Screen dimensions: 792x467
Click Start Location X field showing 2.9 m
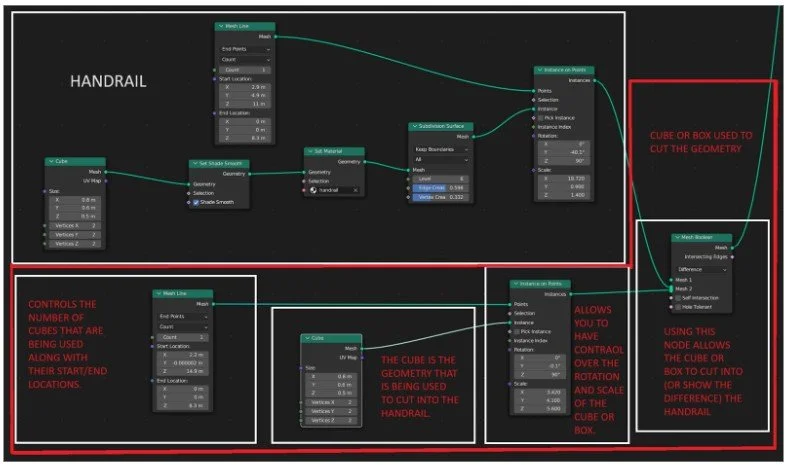tap(245, 87)
